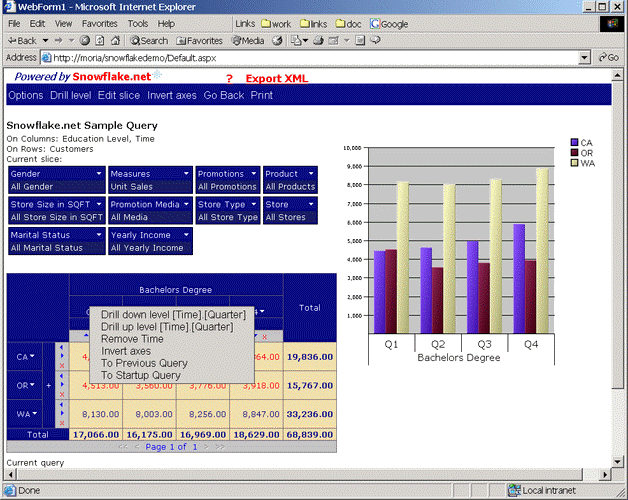The image size is (628, 500).
Task: Click the Mail envelope toolbar icon
Action: (x=296, y=40)
